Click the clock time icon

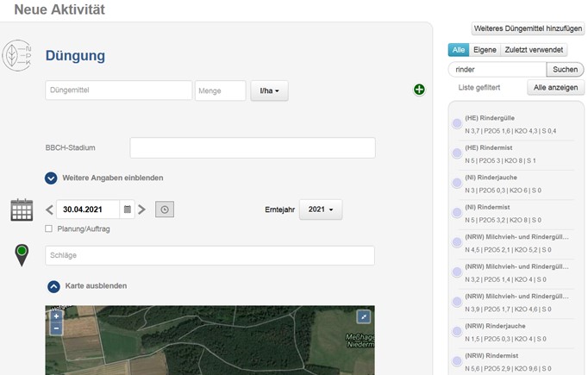tap(164, 209)
